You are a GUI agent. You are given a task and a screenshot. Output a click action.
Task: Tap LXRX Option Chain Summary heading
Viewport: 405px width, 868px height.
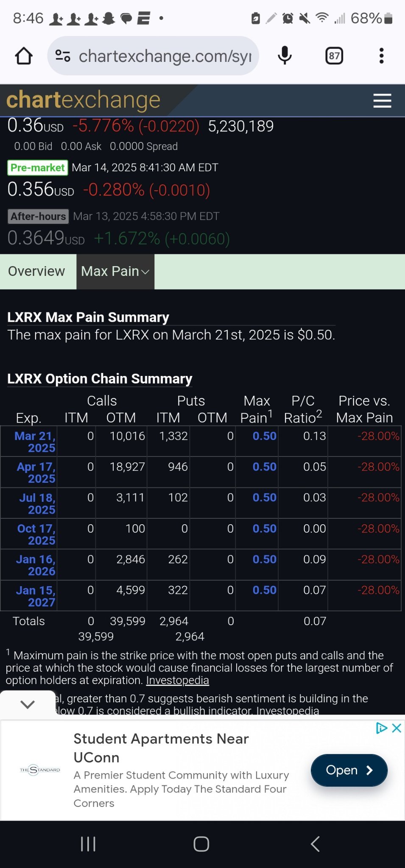(100, 378)
